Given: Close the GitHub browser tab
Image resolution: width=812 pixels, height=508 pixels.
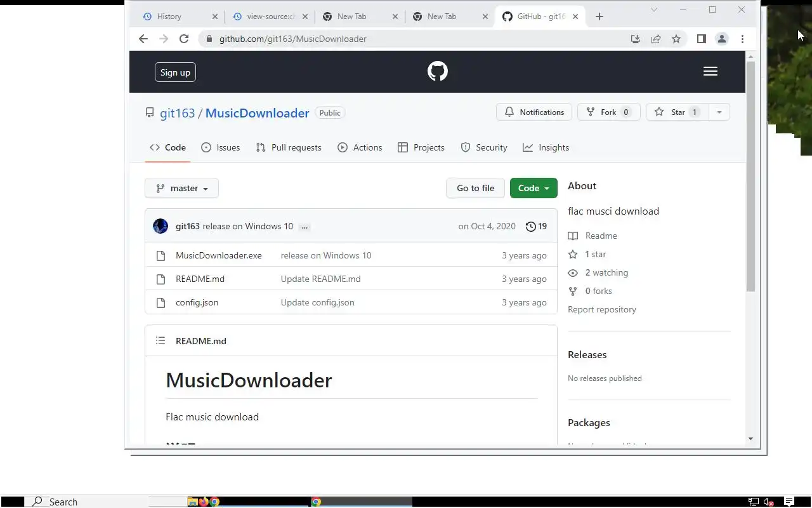Looking at the screenshot, I should pyautogui.click(x=575, y=17).
